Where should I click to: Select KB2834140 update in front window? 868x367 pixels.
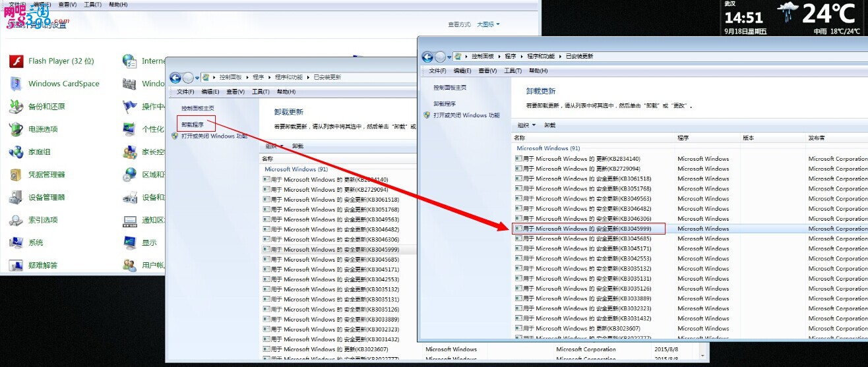(690, 159)
